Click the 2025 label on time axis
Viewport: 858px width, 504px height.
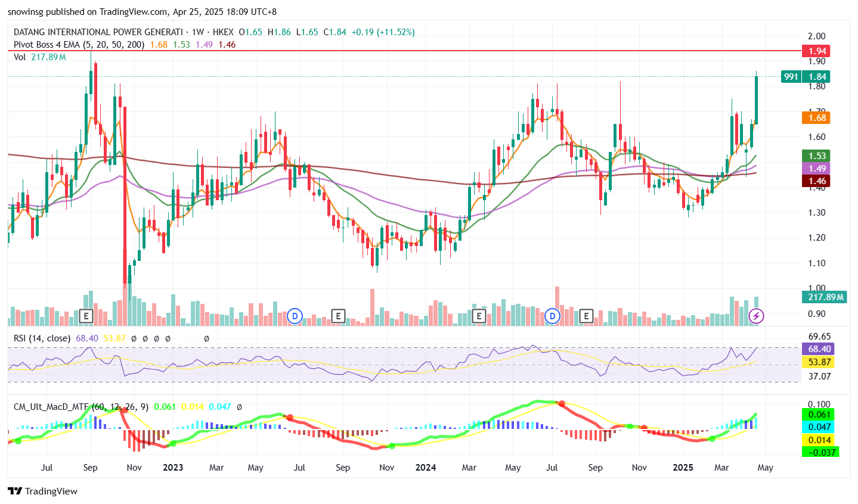click(x=683, y=468)
